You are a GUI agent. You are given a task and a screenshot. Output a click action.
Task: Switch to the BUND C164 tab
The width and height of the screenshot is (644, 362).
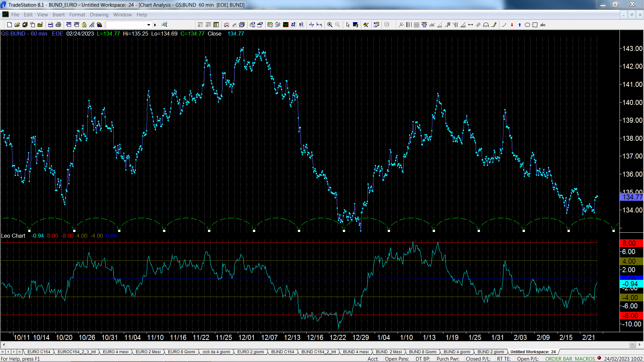click(x=282, y=352)
